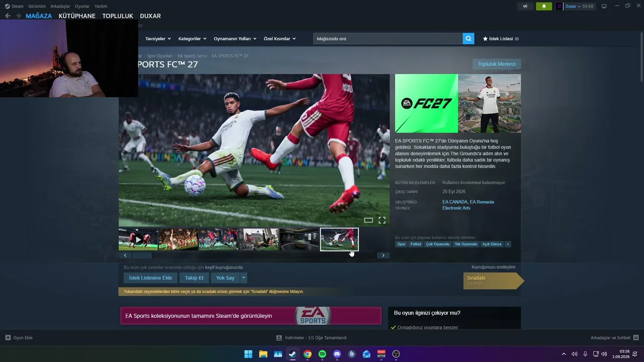Image resolution: width=644 pixels, height=362 pixels.
Task: Open Spotify from the taskbar
Action: pos(323,354)
